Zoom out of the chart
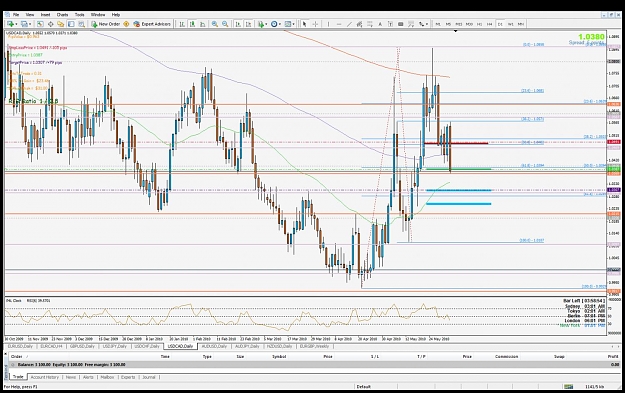The height and width of the screenshot is (393, 625). pyautogui.click(x=225, y=24)
